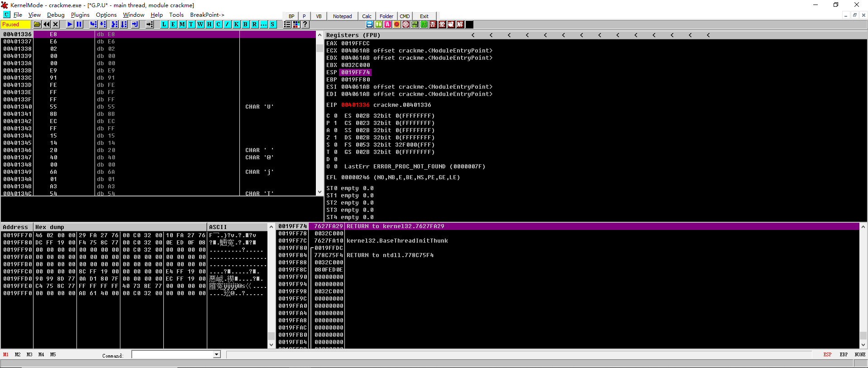Show CPU window with C icon
Screen dimensions: 868x368
(x=219, y=24)
